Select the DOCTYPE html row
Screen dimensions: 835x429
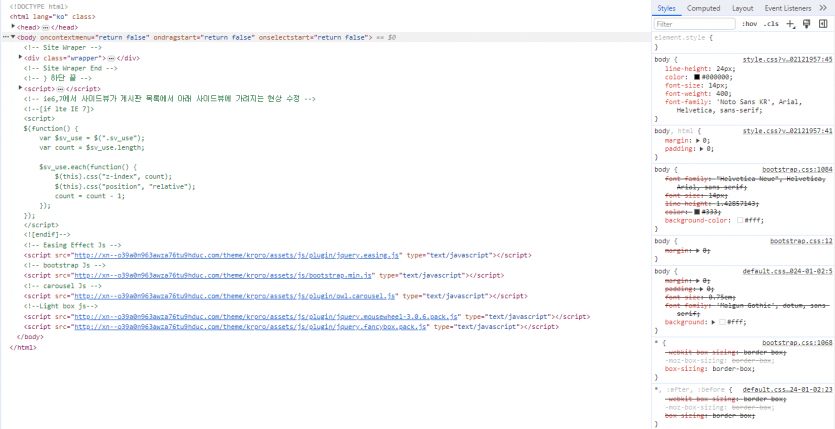tap(38, 7)
